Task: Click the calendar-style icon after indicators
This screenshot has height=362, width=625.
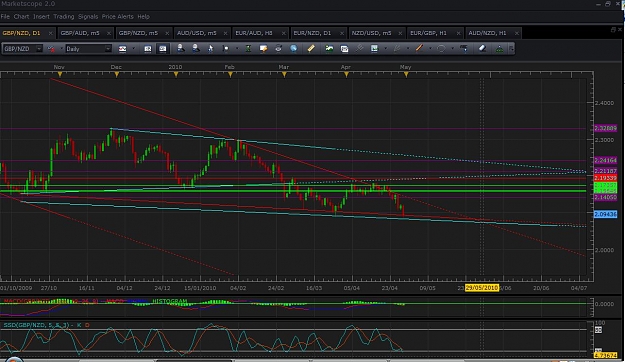Action: coord(344,49)
